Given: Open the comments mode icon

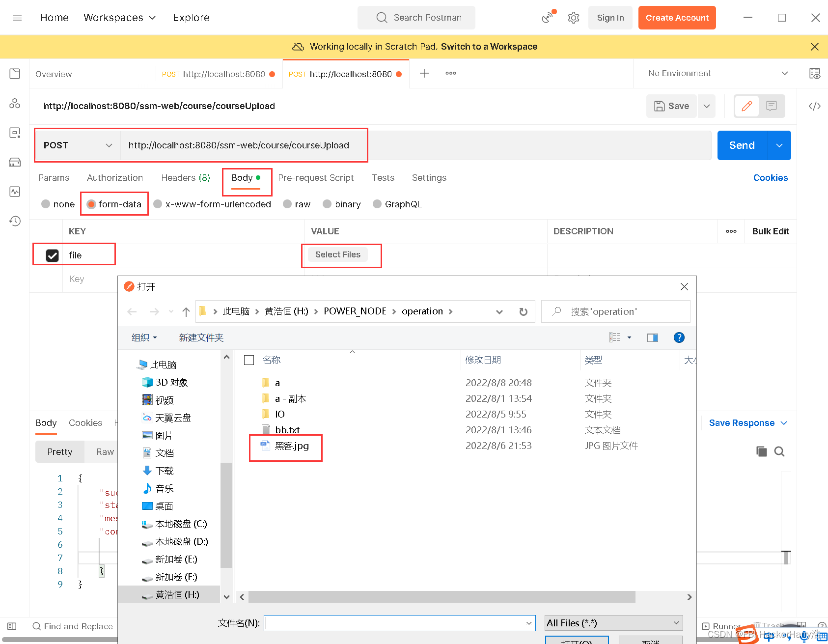Looking at the screenshot, I should [772, 106].
